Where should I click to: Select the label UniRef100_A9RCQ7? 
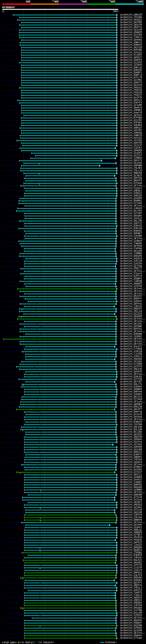click(x=131, y=128)
